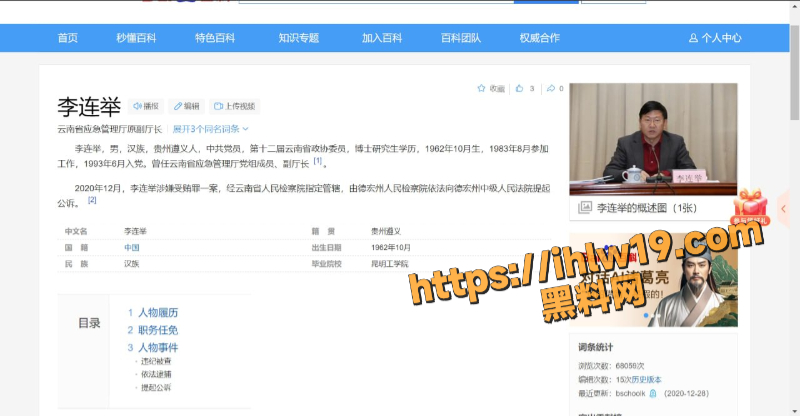Click the share arrow icon
The height and width of the screenshot is (416, 800).
point(551,88)
